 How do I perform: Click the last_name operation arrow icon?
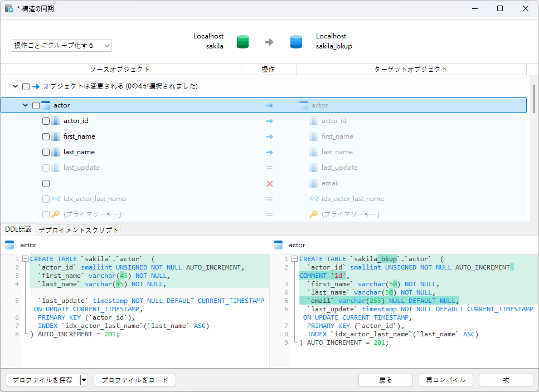[x=270, y=152]
